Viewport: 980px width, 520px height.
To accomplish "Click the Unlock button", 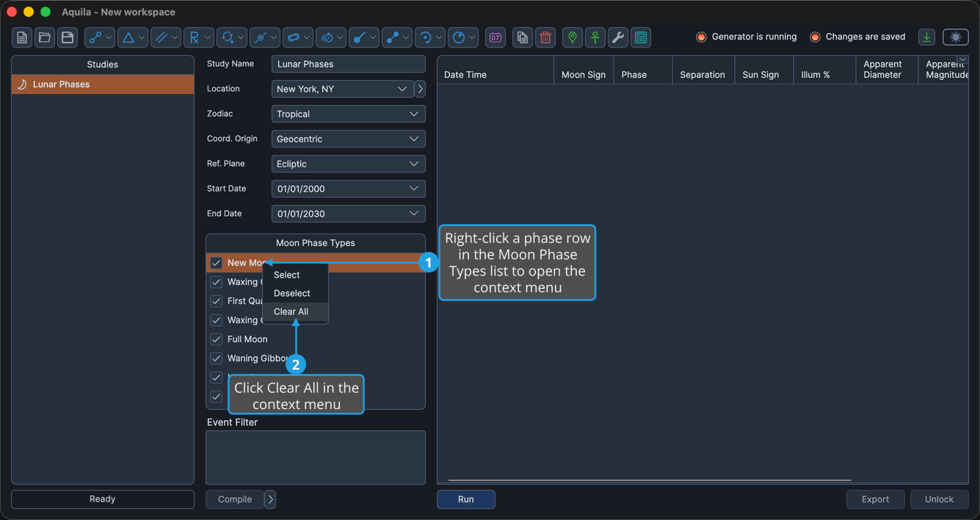I will coord(940,499).
